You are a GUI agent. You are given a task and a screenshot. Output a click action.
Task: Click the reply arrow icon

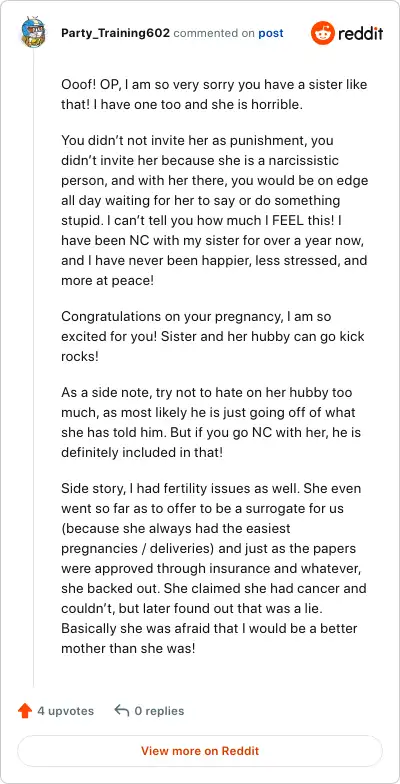(122, 710)
